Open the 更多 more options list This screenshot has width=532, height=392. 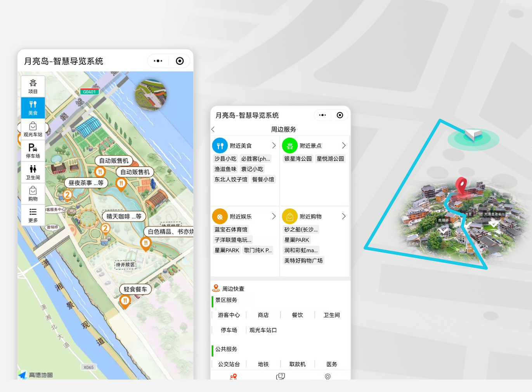coord(33,215)
